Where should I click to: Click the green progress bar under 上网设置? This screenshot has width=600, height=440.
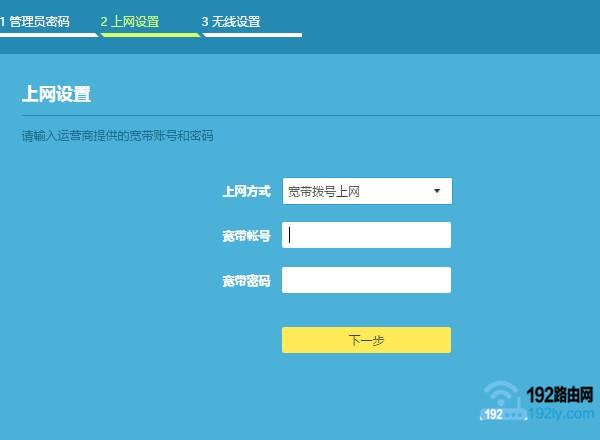148,35
